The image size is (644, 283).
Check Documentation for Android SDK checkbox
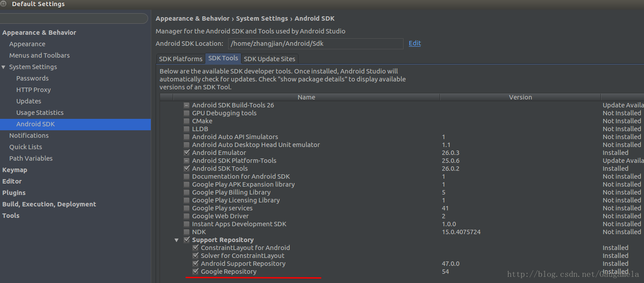point(187,176)
